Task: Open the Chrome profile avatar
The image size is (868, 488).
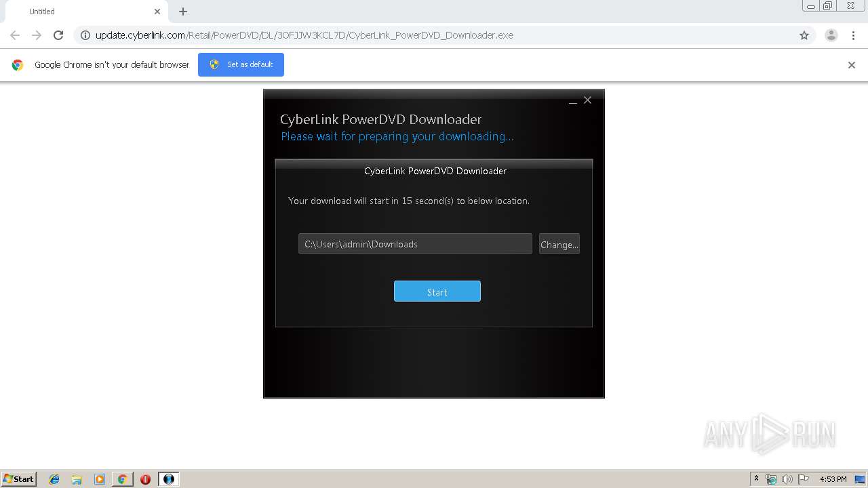Action: [831, 35]
